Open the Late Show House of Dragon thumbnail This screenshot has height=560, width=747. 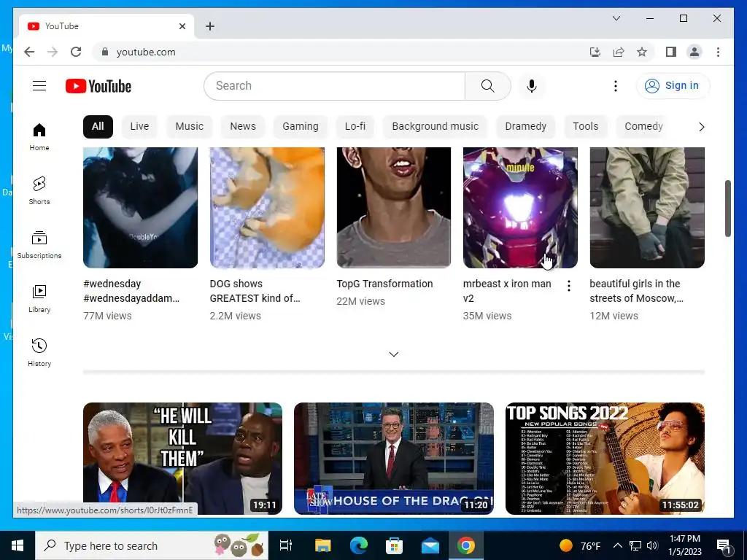click(x=393, y=459)
